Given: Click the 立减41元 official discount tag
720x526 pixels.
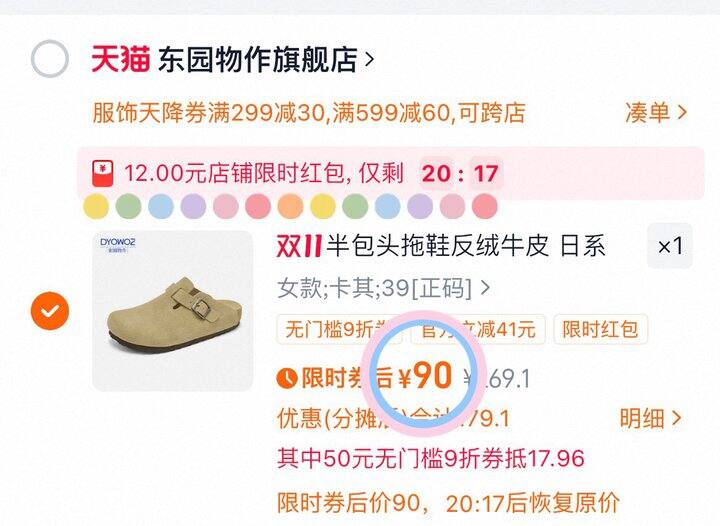Looking at the screenshot, I should [478, 329].
